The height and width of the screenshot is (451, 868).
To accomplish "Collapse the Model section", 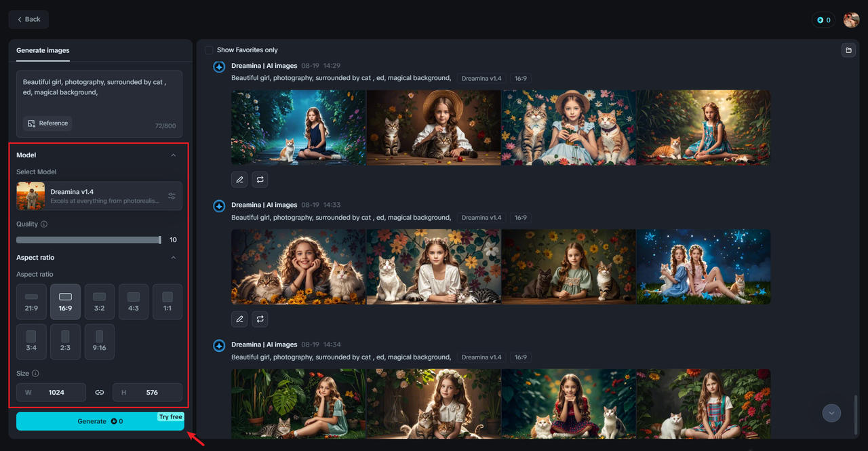I will pos(173,155).
